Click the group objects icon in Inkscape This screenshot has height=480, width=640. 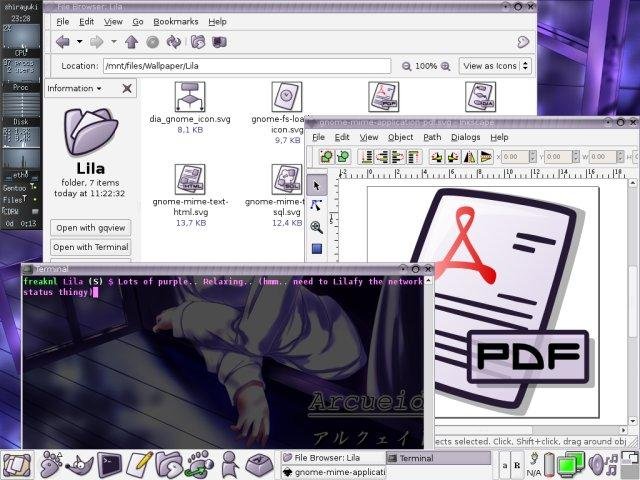click(327, 157)
